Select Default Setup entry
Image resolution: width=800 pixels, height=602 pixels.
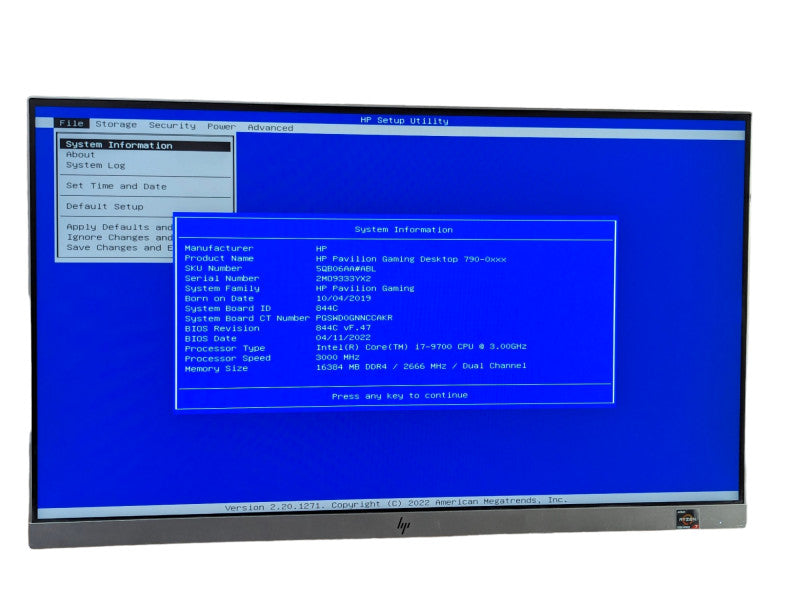pyautogui.click(x=105, y=207)
